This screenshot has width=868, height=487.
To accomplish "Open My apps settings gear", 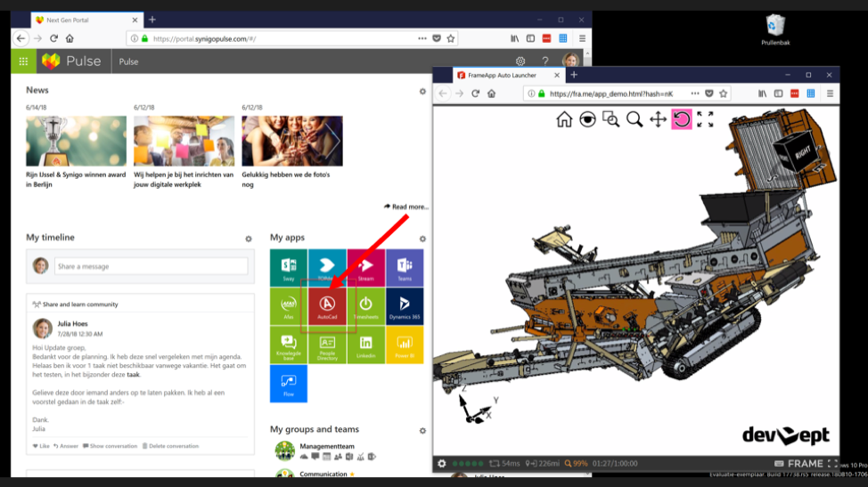I will point(422,239).
